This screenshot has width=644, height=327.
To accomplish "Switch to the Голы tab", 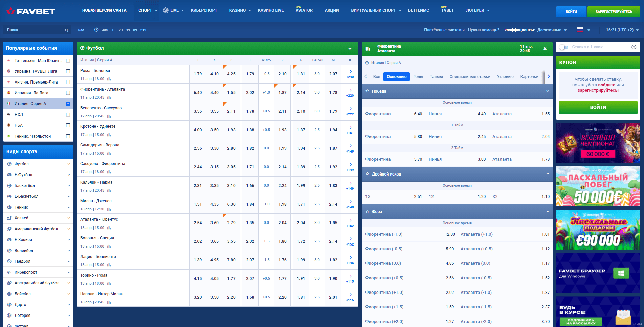I will (x=418, y=77).
